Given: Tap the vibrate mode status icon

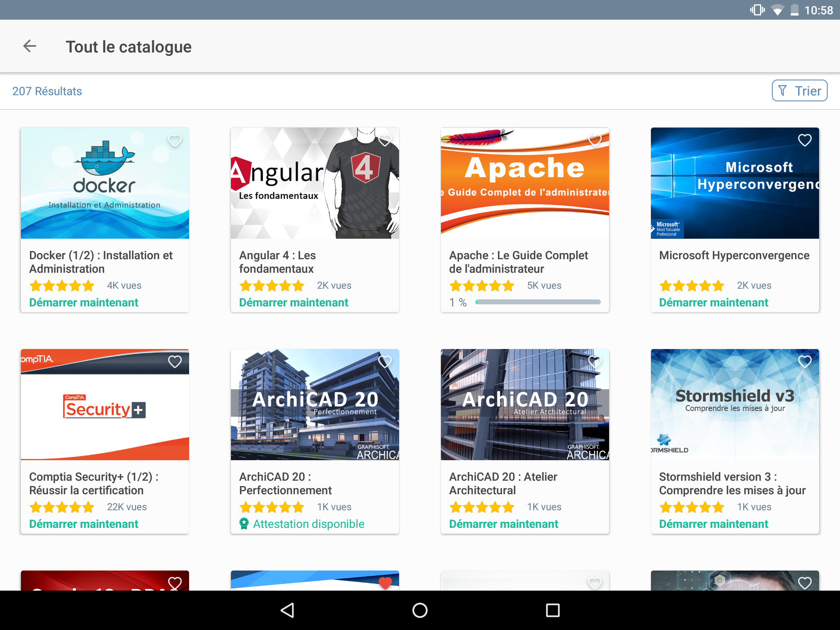Looking at the screenshot, I should 757,10.
